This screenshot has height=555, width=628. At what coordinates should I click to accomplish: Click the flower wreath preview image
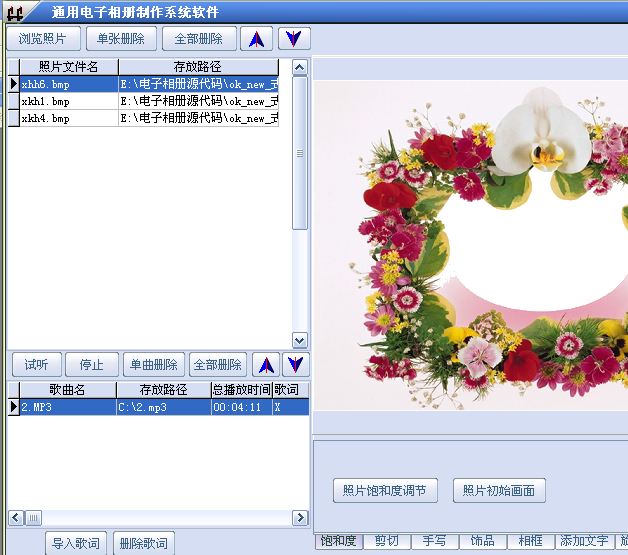pos(471,245)
